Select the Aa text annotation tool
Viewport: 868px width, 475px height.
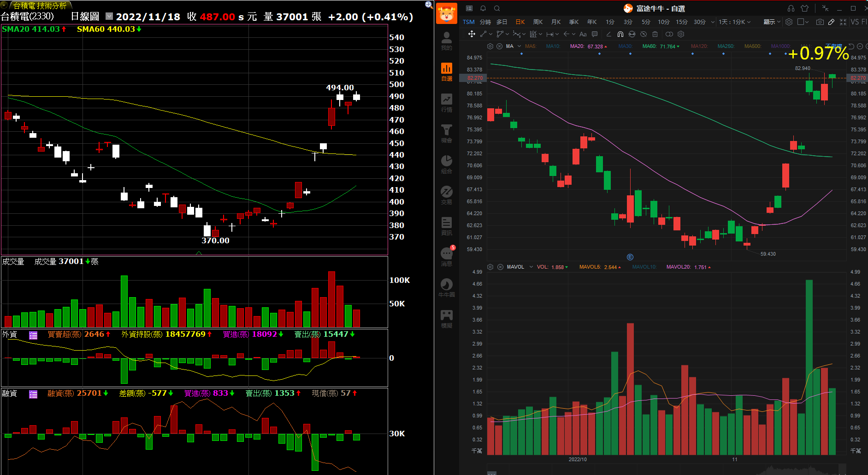[x=583, y=34]
